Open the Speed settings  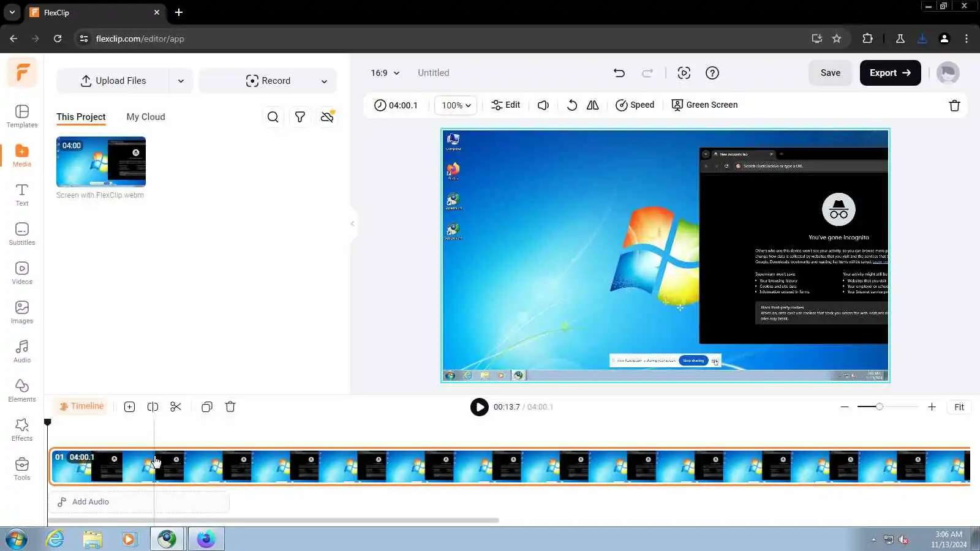635,105
